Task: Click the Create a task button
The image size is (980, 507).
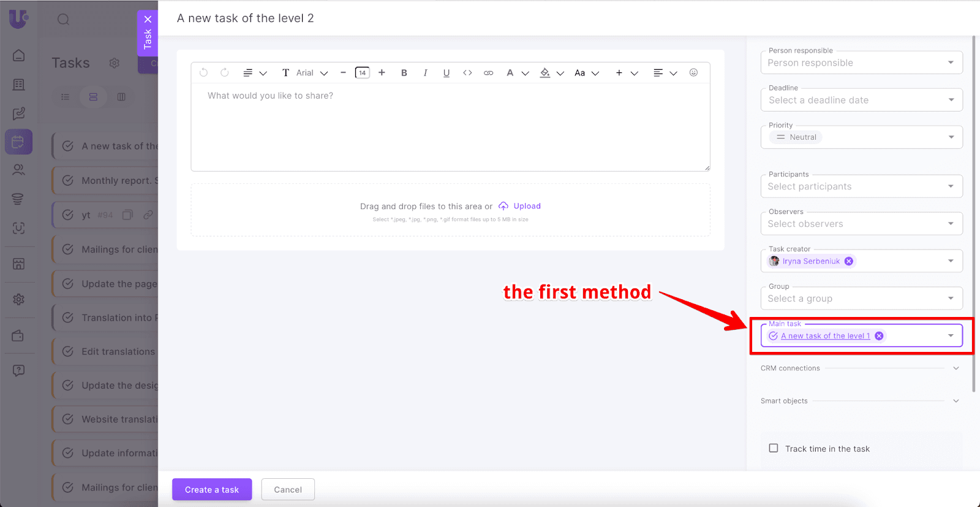Action: [x=212, y=489]
